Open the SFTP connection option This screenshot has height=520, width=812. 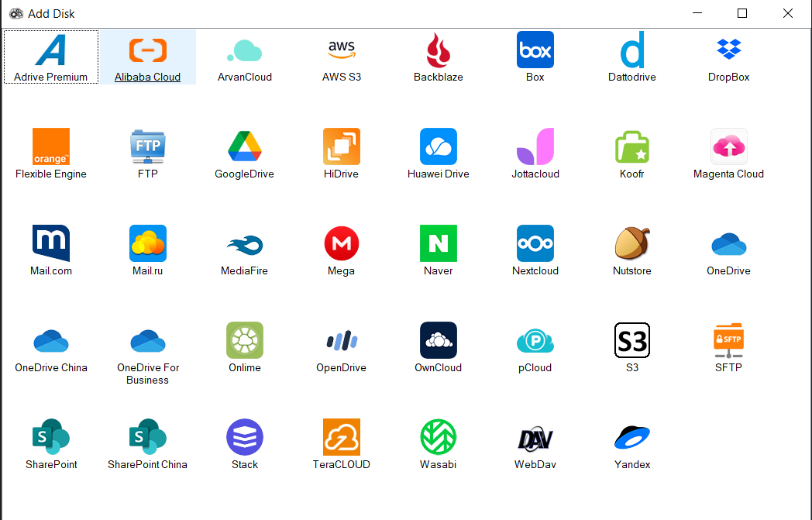click(728, 346)
